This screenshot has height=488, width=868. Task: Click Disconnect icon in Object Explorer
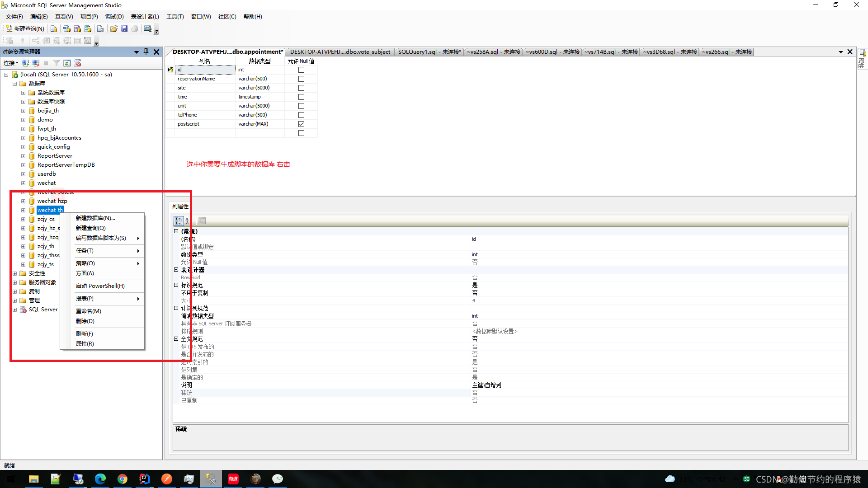tap(36, 63)
